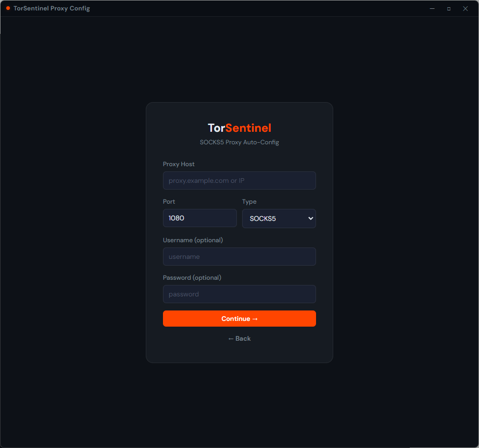Viewport: 479px width, 448px height.
Task: Click the orange TorSentinel icon in title bar
Action: coord(8,8)
